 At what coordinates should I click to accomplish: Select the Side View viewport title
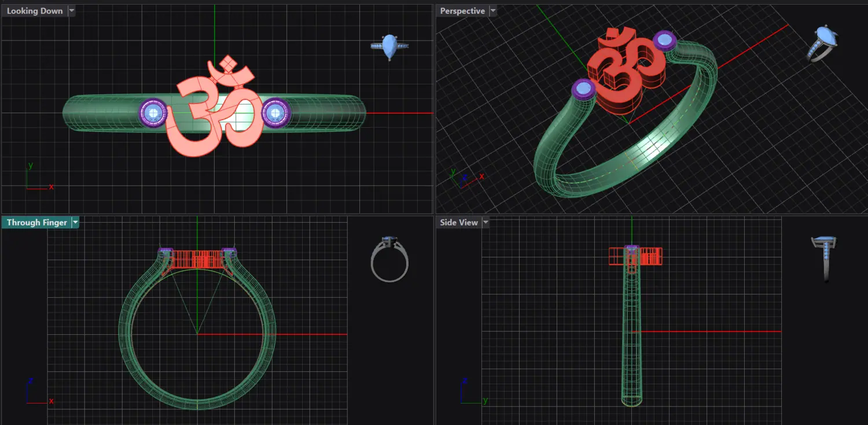[x=459, y=223]
